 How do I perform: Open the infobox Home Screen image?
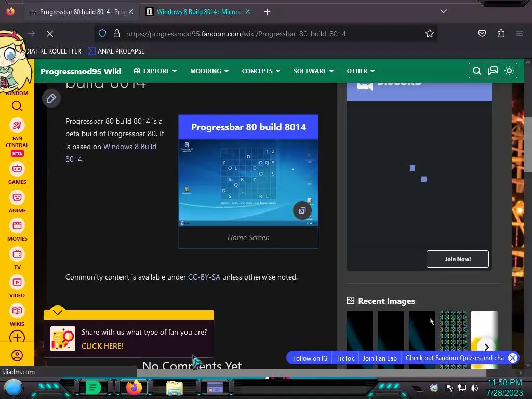[x=248, y=183]
